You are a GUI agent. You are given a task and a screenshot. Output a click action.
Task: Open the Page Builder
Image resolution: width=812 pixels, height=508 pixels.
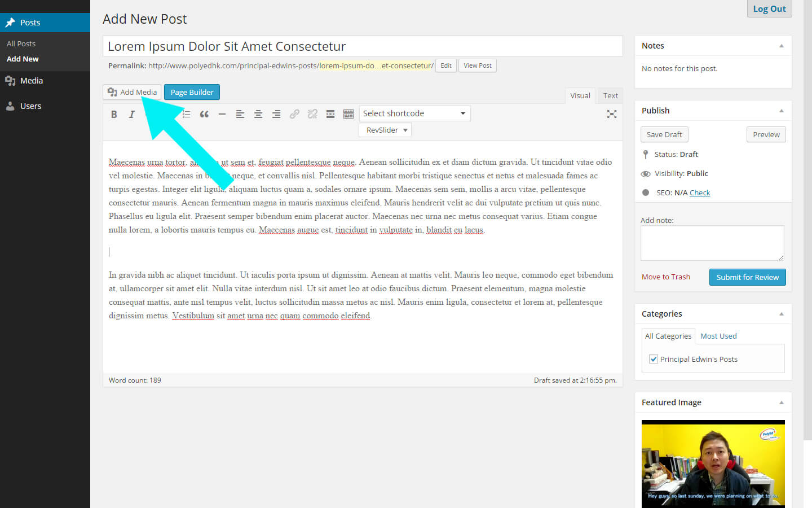[192, 92]
